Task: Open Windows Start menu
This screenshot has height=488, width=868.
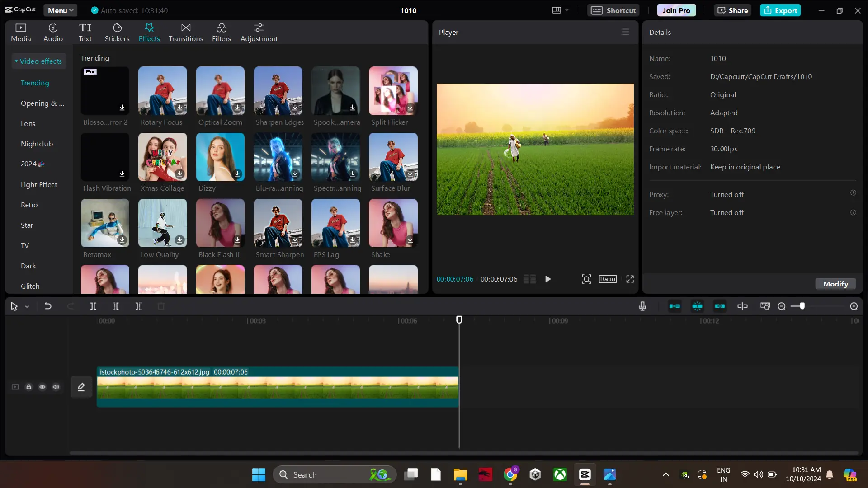Action: [259, 475]
